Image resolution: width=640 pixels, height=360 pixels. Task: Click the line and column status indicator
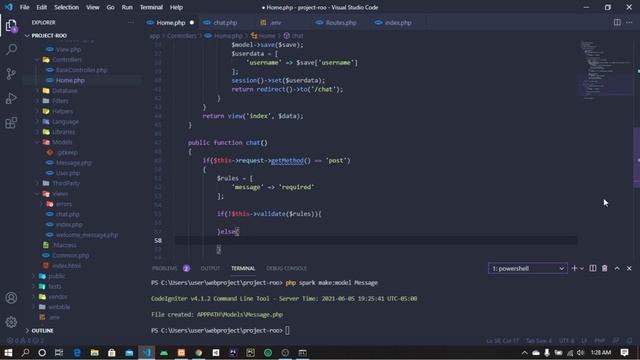(x=502, y=340)
